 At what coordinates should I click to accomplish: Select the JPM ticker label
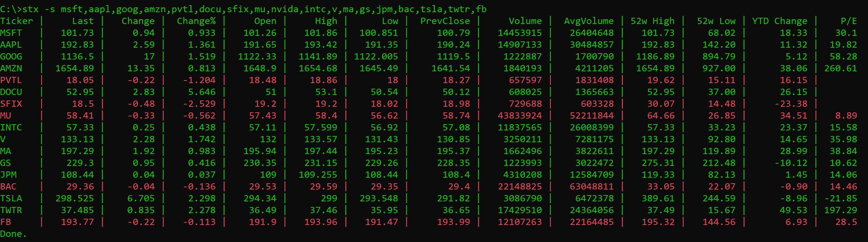(8, 175)
